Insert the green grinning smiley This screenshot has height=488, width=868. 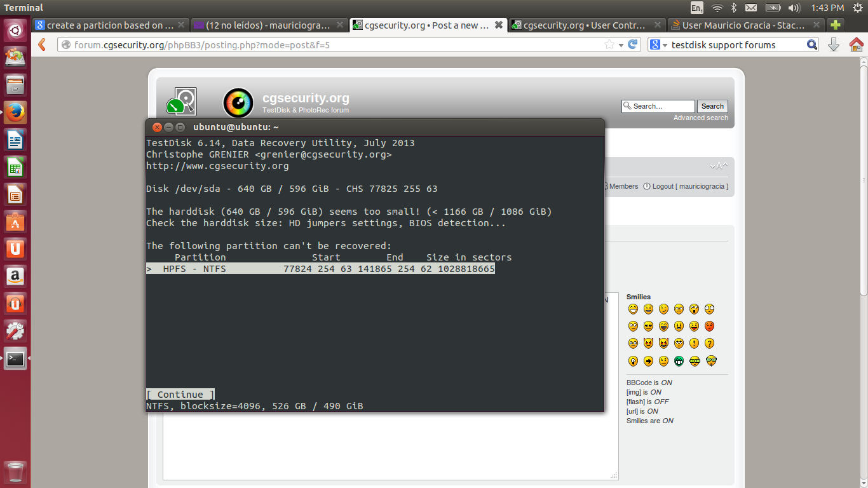[x=679, y=361]
